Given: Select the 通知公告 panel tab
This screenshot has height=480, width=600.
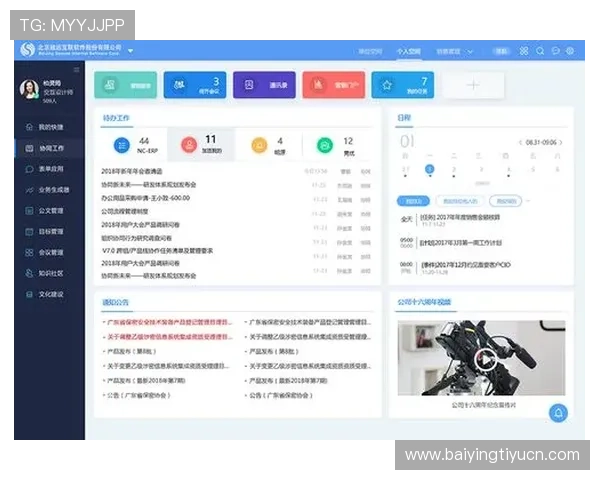Looking at the screenshot, I should [x=116, y=302].
